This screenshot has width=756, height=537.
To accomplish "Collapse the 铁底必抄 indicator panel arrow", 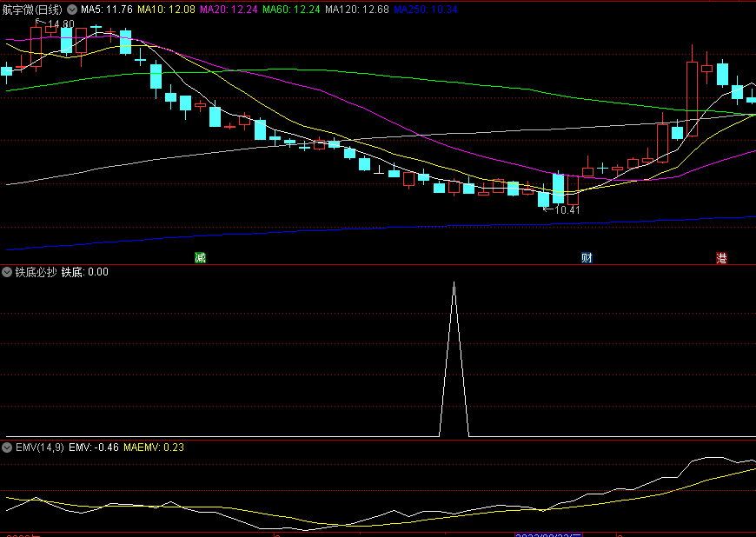I will pos(7,272).
